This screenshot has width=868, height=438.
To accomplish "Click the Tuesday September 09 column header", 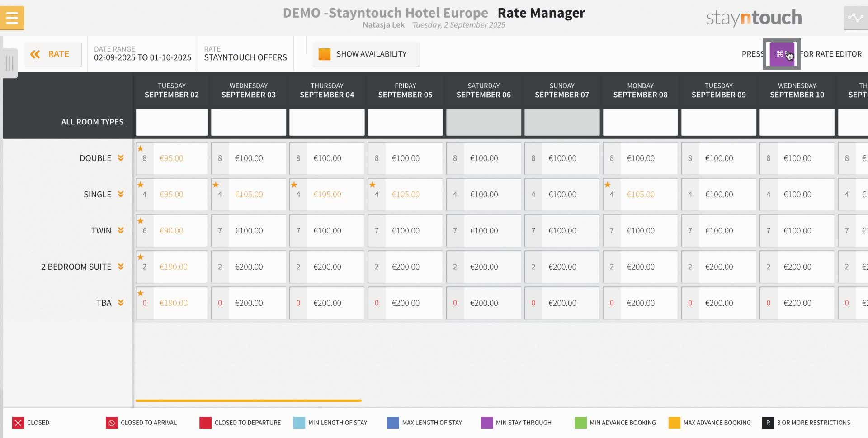I will click(719, 90).
